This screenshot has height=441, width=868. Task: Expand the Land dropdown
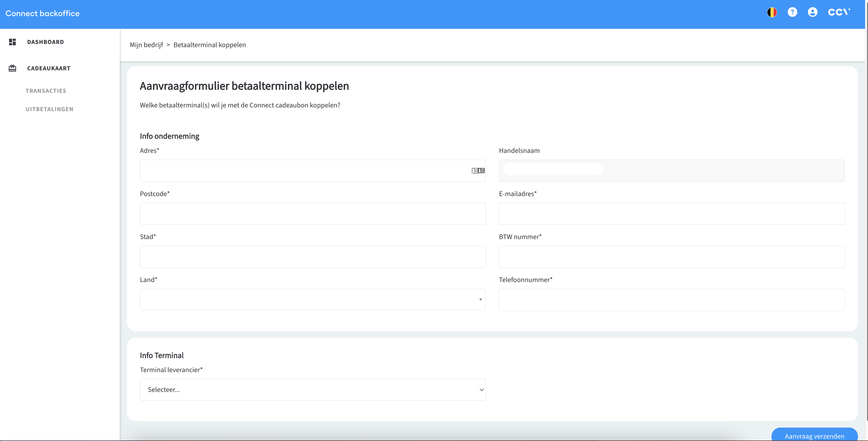click(x=312, y=300)
